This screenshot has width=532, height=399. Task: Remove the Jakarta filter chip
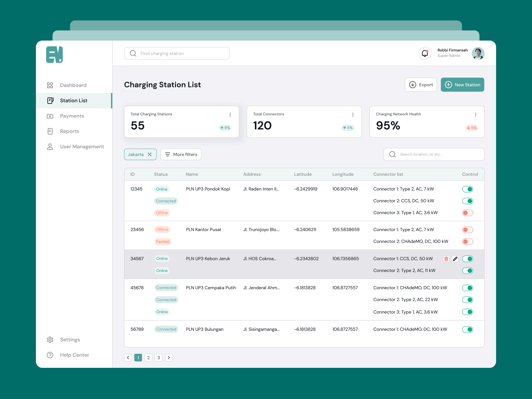point(150,154)
